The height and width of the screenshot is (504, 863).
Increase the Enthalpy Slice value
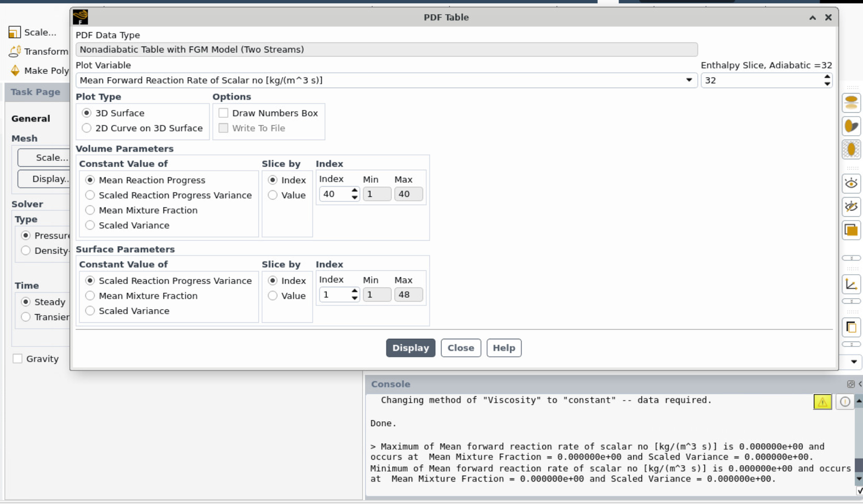click(x=827, y=77)
